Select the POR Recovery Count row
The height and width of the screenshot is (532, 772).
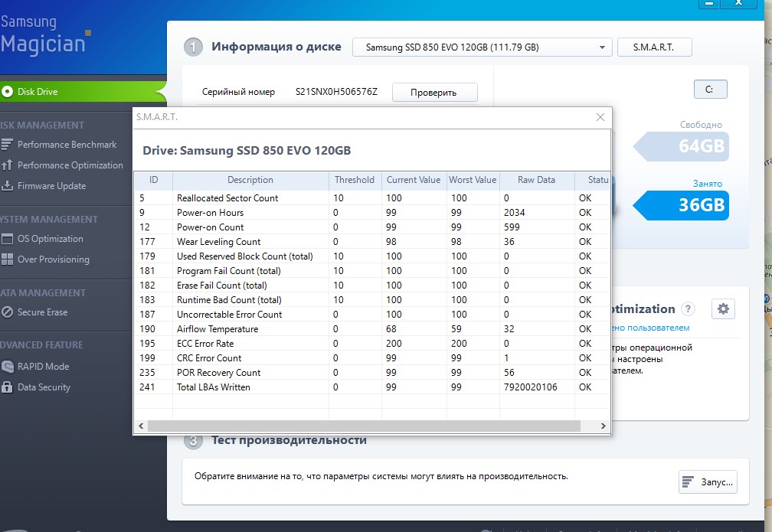pyautogui.click(x=372, y=373)
